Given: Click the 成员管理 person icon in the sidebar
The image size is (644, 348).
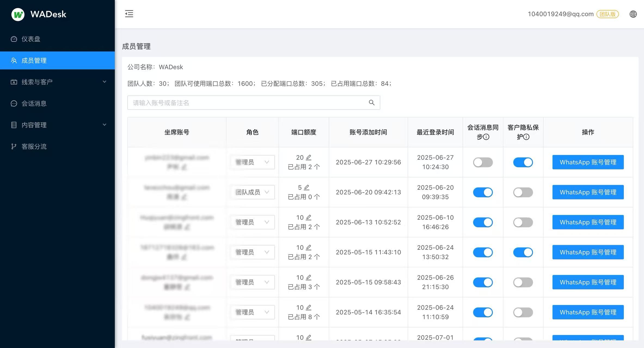Looking at the screenshot, I should [14, 60].
